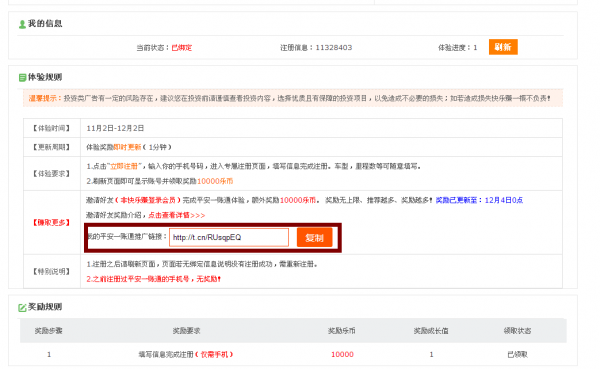600x369 pixels.
Task: Click the 【更新周期】 row label
Action: pyautogui.click(x=52, y=147)
